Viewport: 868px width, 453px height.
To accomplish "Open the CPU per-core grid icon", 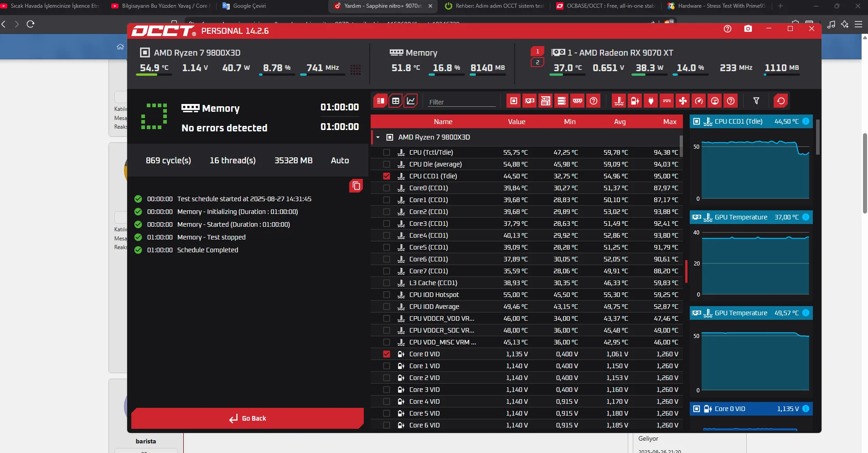I will pos(356,69).
